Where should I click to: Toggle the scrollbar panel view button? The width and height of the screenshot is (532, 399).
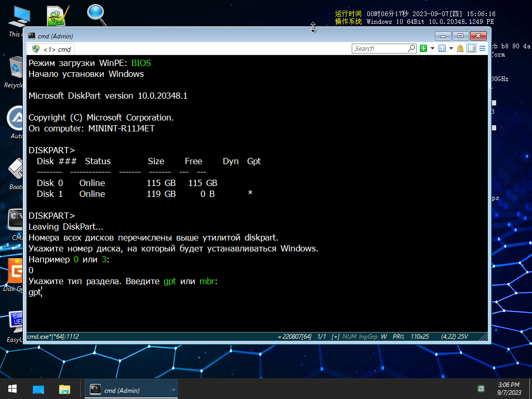click(472, 48)
